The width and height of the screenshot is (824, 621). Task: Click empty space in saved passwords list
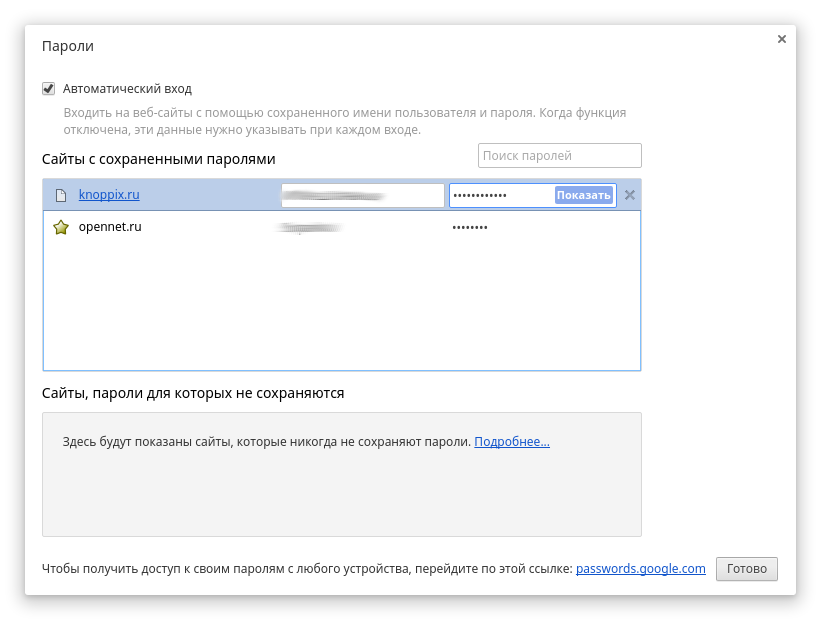pos(340,310)
